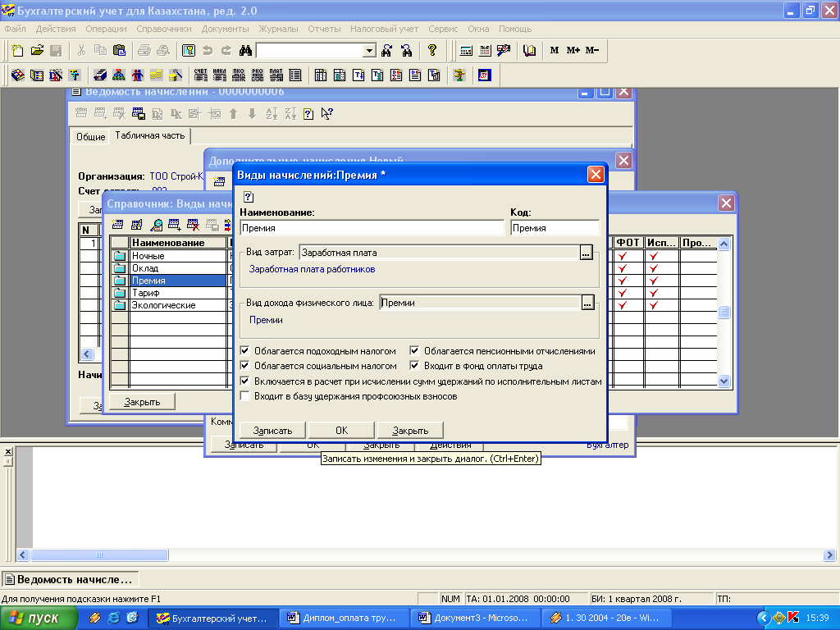Click the binoculars search icon in toolbar
Viewport: 840px width, 630px height.
(x=244, y=51)
